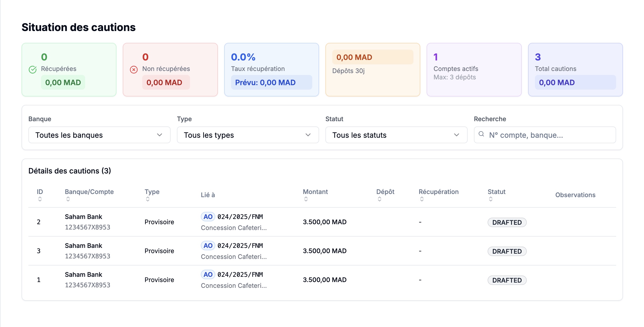Open the Toutes les banques dropdown
The height and width of the screenshot is (327, 644).
click(x=99, y=135)
